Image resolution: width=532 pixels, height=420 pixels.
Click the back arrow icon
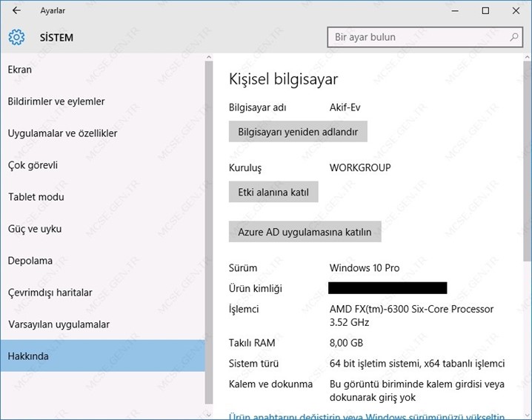[16, 10]
